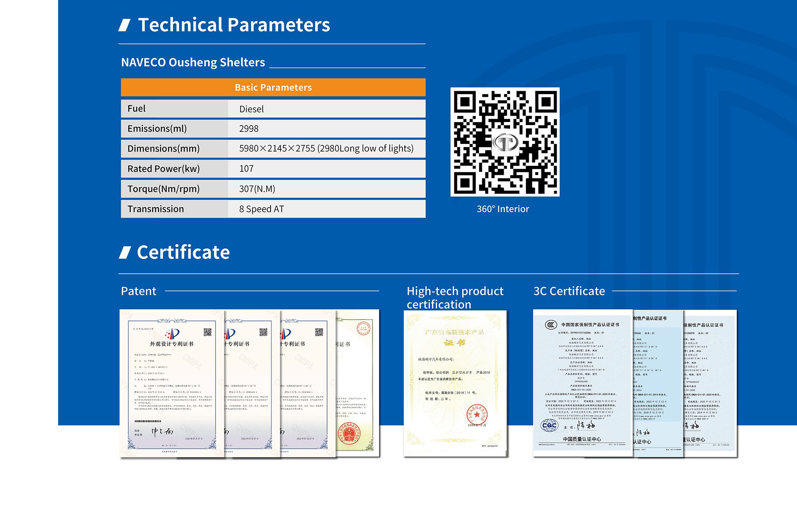This screenshot has width=797, height=532.
Task: Open the third 3C certificate image
Action: coord(710,383)
